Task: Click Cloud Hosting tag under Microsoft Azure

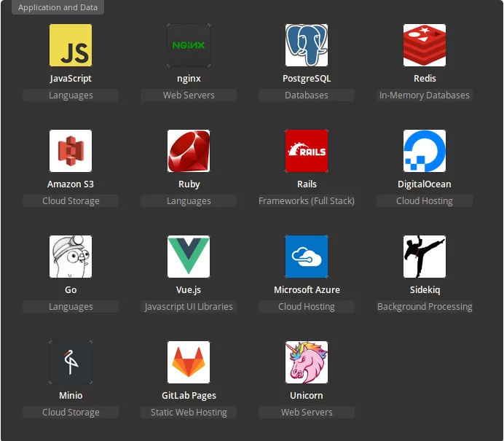Action: pos(307,307)
